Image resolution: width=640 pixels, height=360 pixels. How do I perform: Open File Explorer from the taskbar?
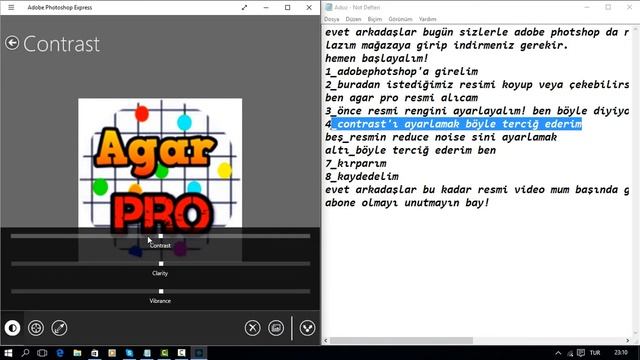pyautogui.click(x=77, y=353)
